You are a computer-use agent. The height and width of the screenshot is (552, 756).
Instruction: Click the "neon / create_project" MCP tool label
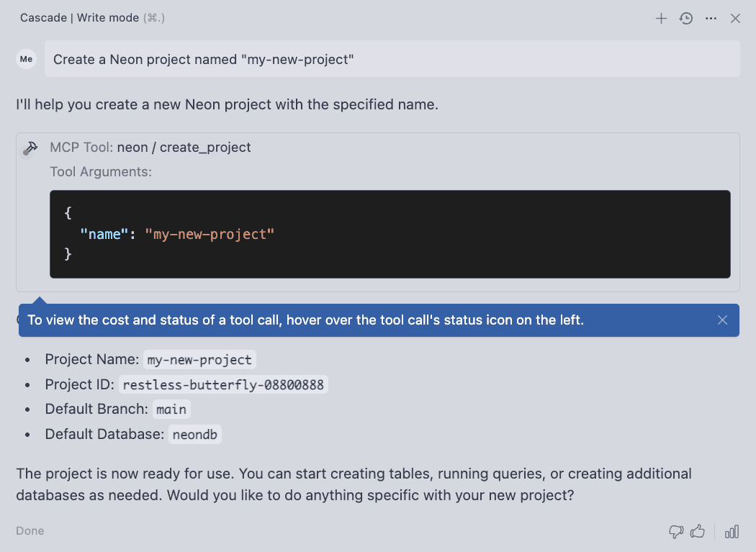[184, 148]
